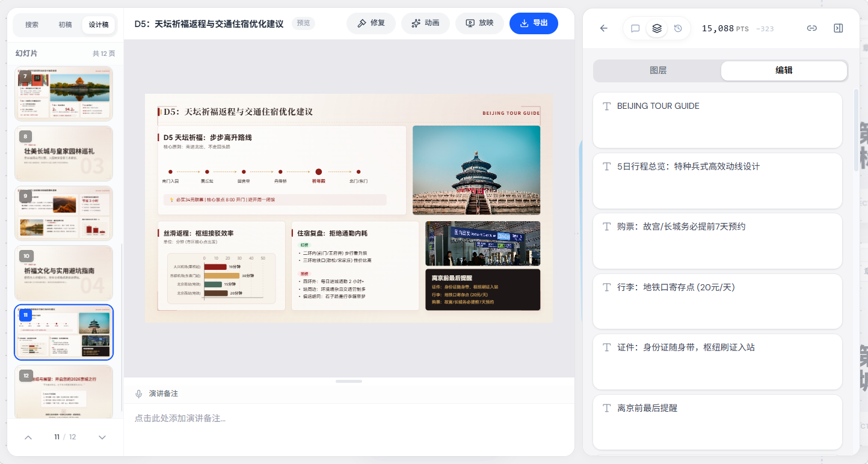
Task: Go to previous slide with up chevron
Action: (28, 437)
